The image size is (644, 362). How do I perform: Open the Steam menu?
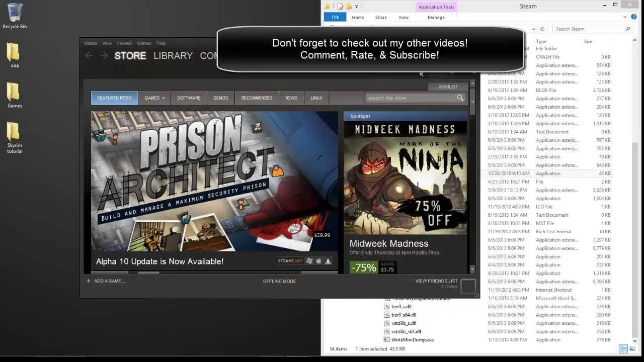[91, 43]
